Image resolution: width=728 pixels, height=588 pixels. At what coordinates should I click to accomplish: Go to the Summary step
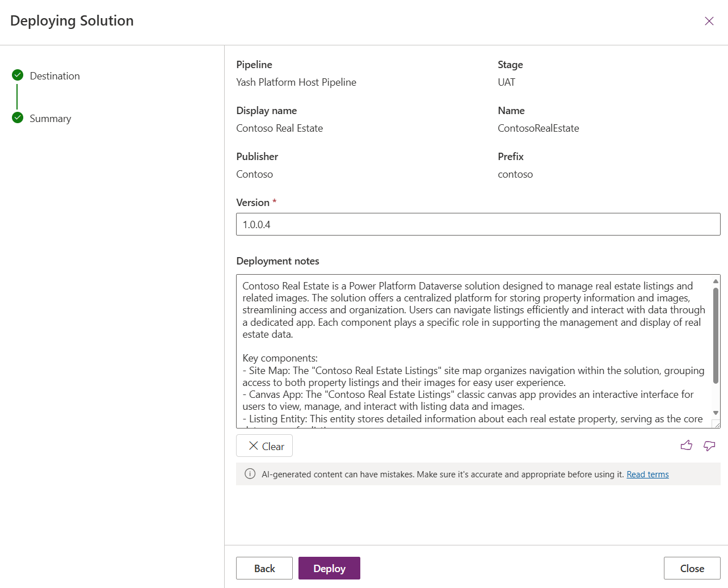click(51, 119)
